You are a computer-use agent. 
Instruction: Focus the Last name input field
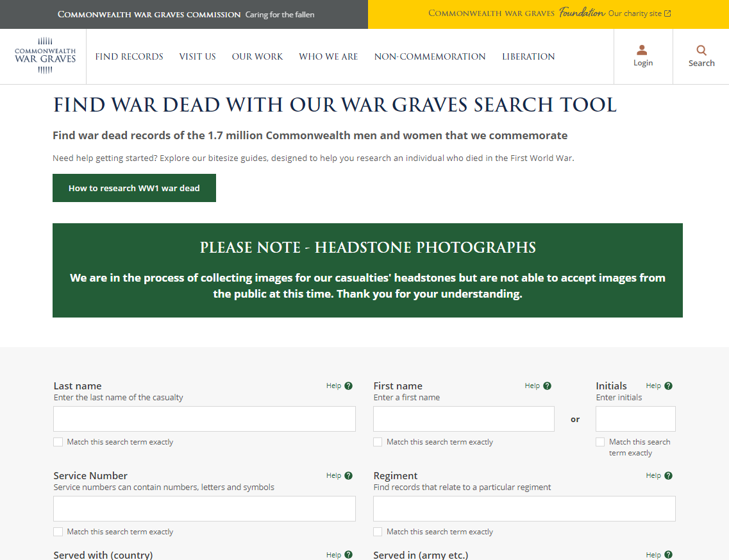click(205, 419)
